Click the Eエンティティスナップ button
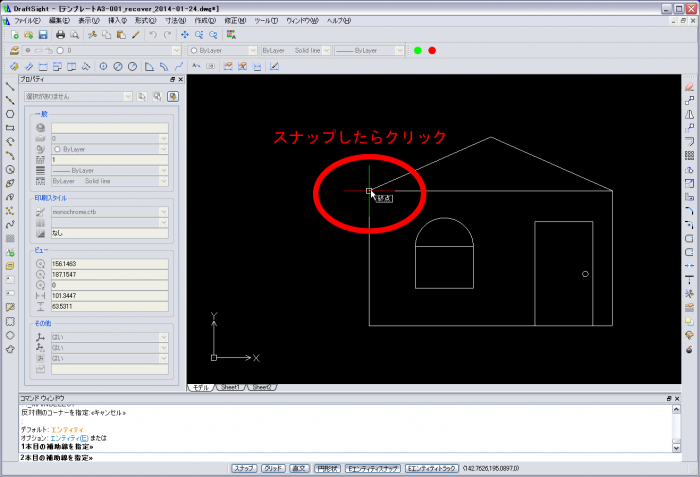The height and width of the screenshot is (477, 700). click(x=373, y=468)
